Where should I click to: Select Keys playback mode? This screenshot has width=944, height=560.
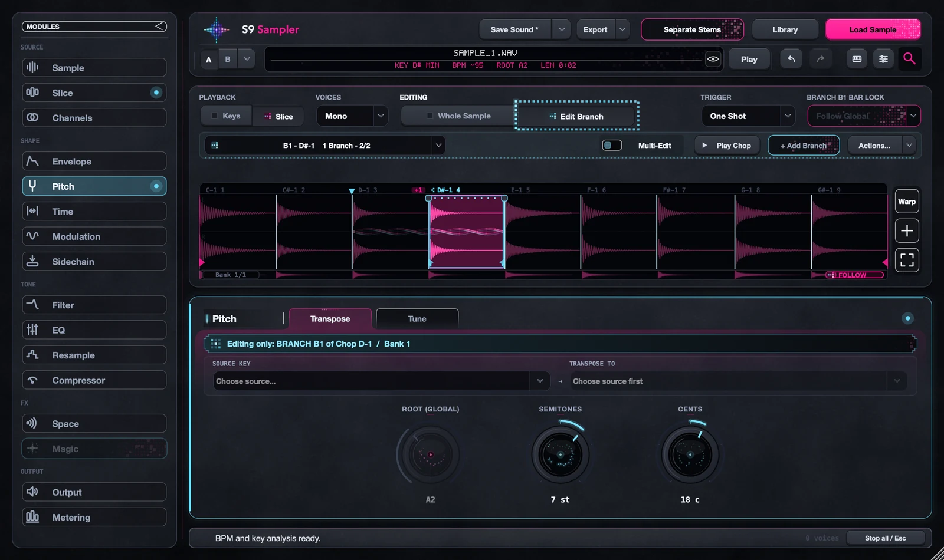[226, 116]
